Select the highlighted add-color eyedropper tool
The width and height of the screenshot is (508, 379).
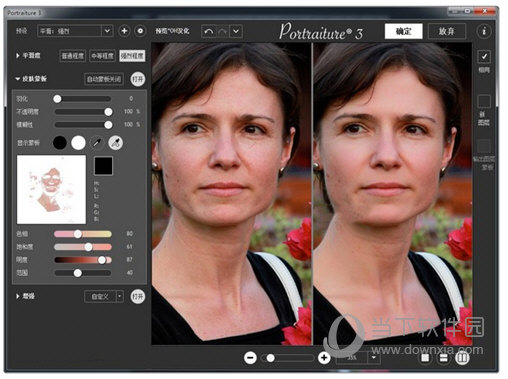(115, 143)
